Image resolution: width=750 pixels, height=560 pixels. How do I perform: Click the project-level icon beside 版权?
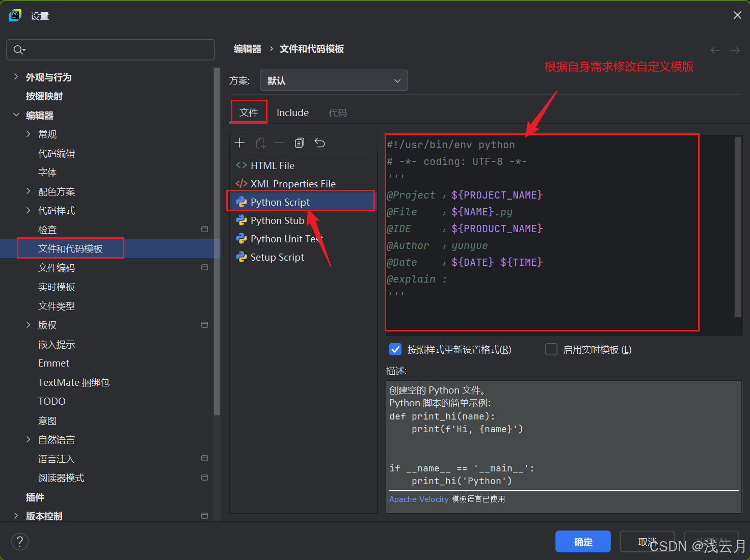[x=204, y=325]
